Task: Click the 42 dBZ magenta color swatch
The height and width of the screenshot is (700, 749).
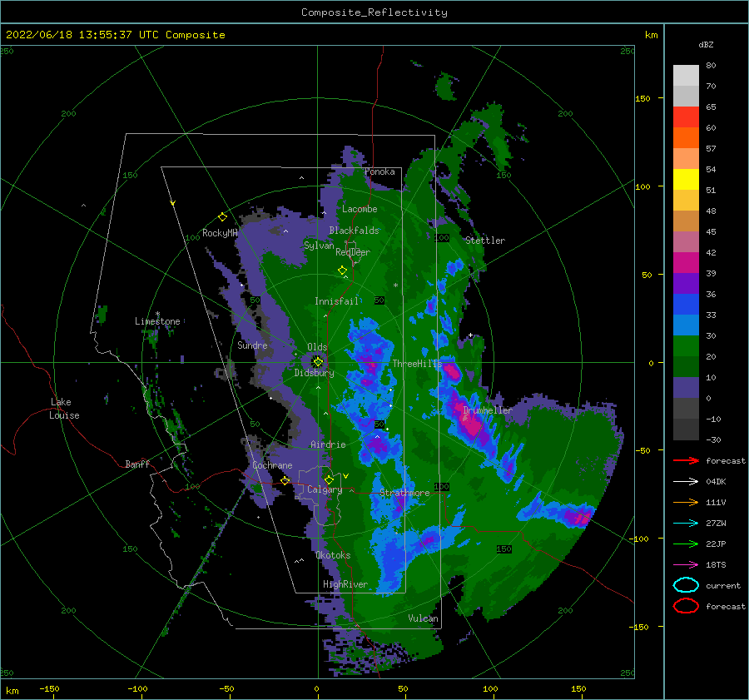Action: click(686, 263)
